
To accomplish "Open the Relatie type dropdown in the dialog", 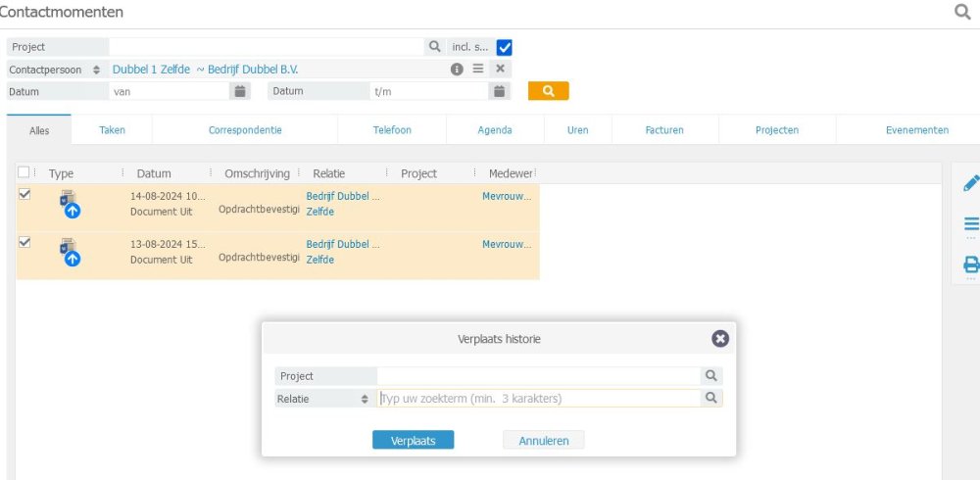I will [x=365, y=399].
